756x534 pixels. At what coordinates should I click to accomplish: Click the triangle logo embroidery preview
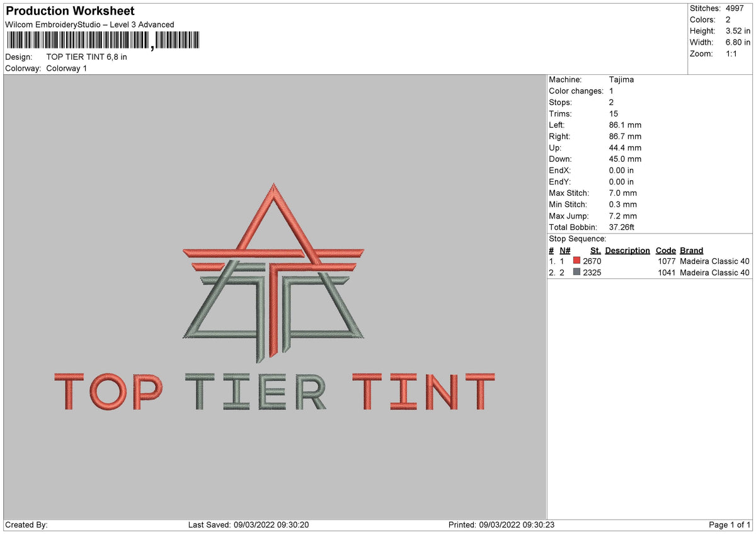[273, 273]
